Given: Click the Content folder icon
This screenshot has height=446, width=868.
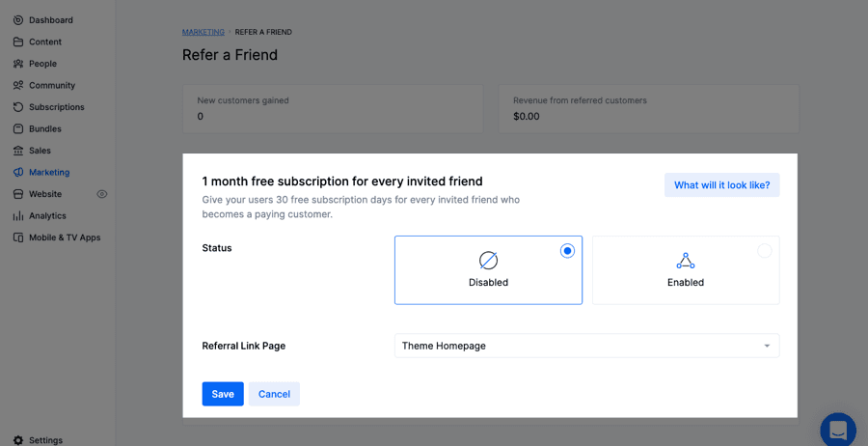Looking at the screenshot, I should click(18, 42).
